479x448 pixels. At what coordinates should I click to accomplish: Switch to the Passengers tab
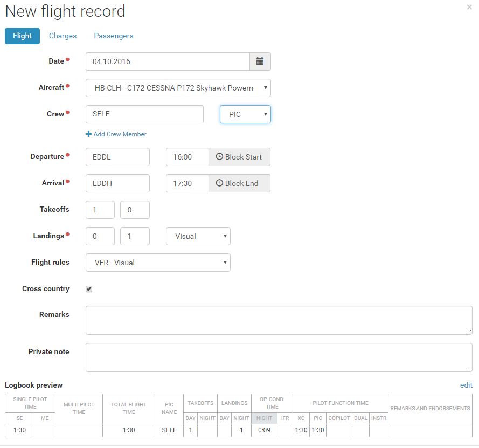click(114, 36)
